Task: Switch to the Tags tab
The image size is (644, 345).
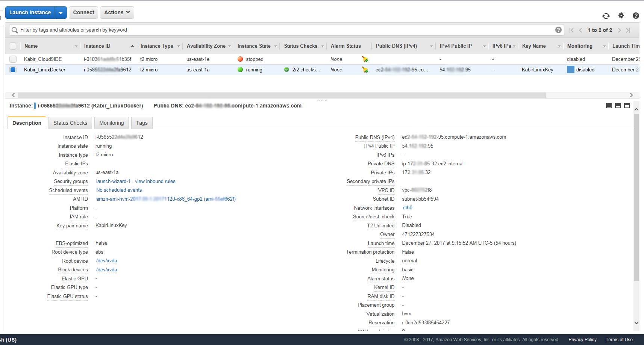Action: pyautogui.click(x=142, y=123)
